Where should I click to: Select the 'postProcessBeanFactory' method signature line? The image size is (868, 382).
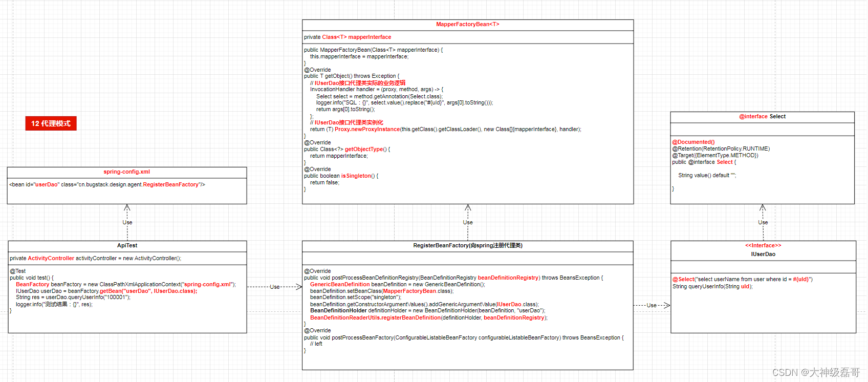(464, 338)
